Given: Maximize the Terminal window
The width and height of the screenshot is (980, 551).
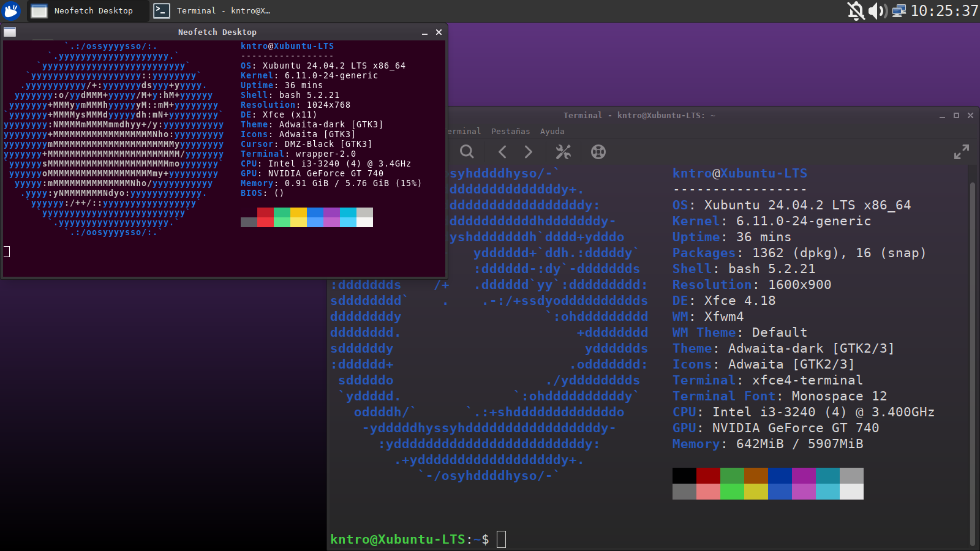Looking at the screenshot, I should point(956,115).
